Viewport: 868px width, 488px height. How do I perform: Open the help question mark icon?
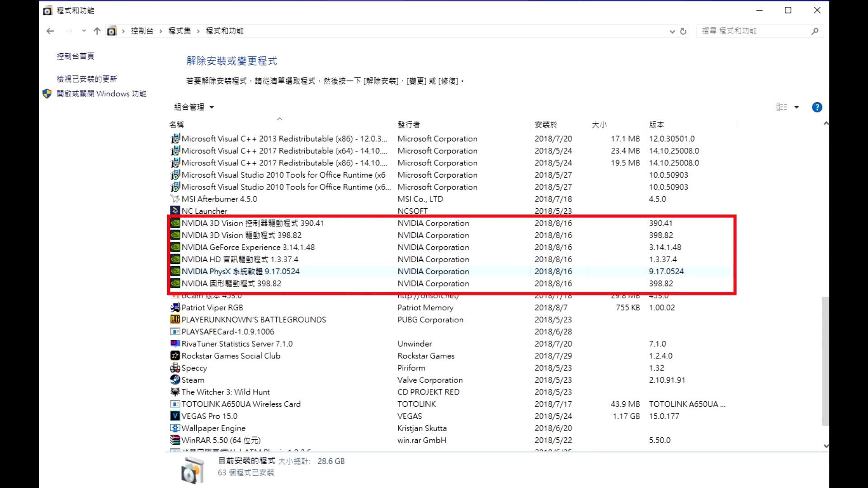click(817, 107)
